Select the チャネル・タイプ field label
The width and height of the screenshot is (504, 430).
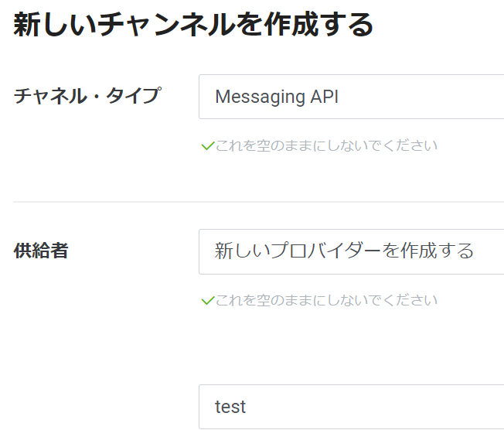point(87,96)
